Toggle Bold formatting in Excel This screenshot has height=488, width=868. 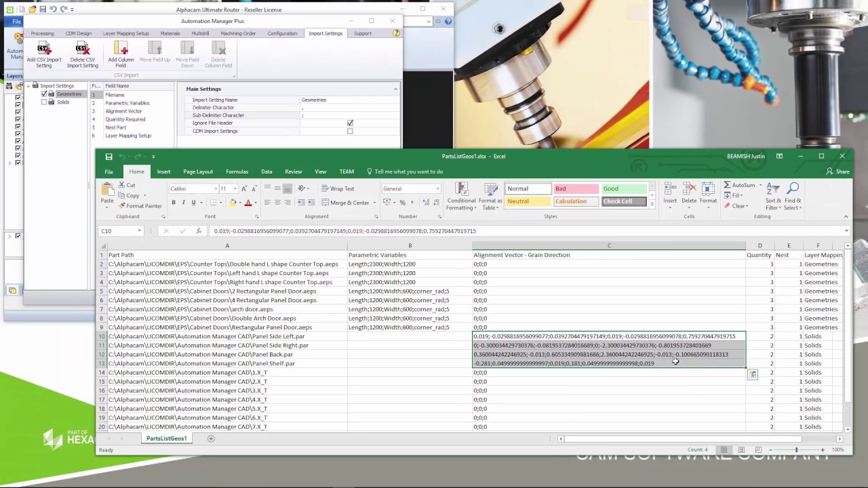(174, 203)
